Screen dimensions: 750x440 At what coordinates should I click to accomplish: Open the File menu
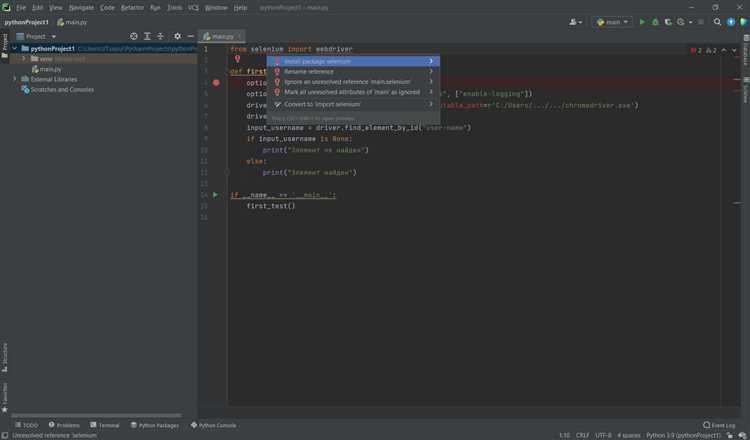pos(21,8)
